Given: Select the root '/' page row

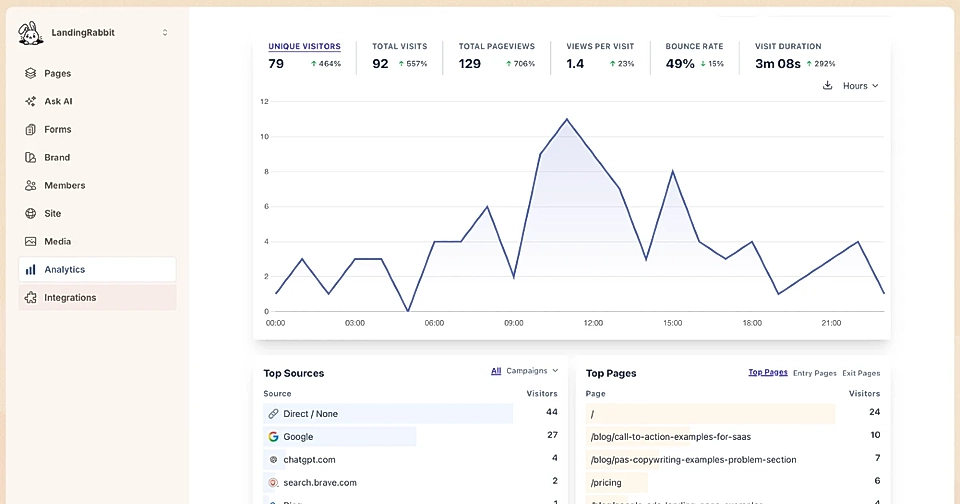Looking at the screenshot, I should (733, 413).
